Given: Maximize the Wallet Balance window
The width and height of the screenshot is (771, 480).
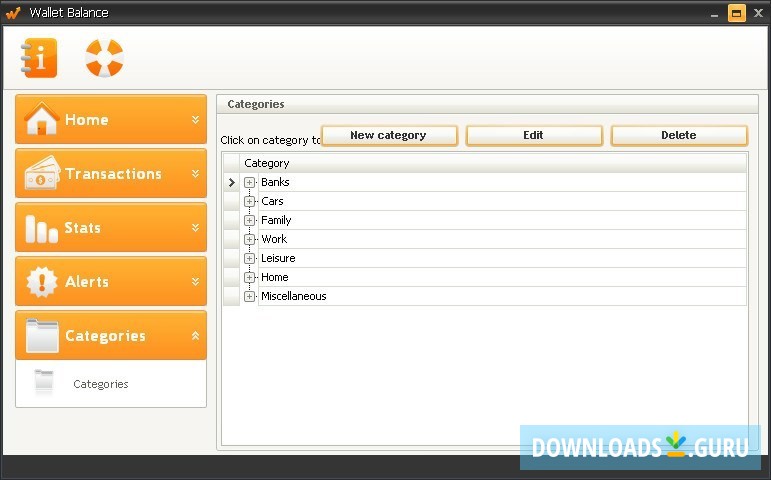Looking at the screenshot, I should 737,13.
